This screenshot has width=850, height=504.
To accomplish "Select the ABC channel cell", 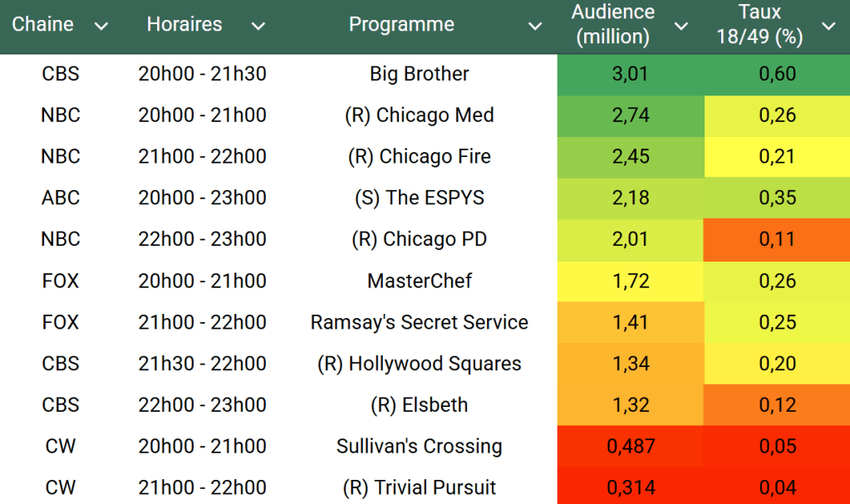I will (61, 198).
